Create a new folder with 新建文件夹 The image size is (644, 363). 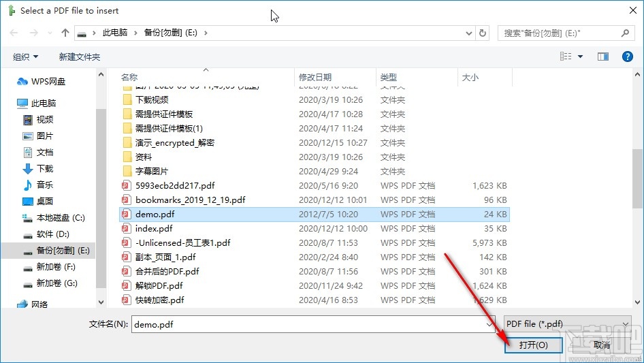click(x=79, y=57)
